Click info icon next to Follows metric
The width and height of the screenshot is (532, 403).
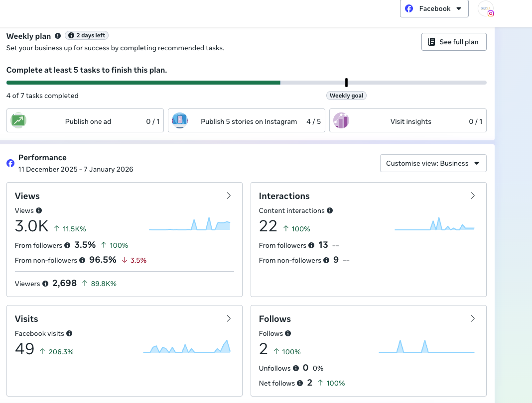(288, 333)
